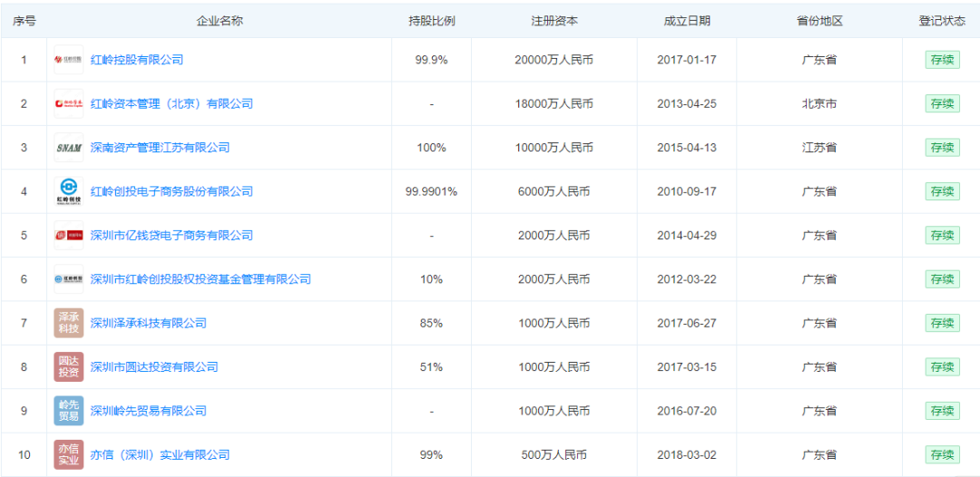The width and height of the screenshot is (980, 477).
Task: Open 深圳市圆达投资有限公司 link
Action: pyautogui.click(x=154, y=367)
